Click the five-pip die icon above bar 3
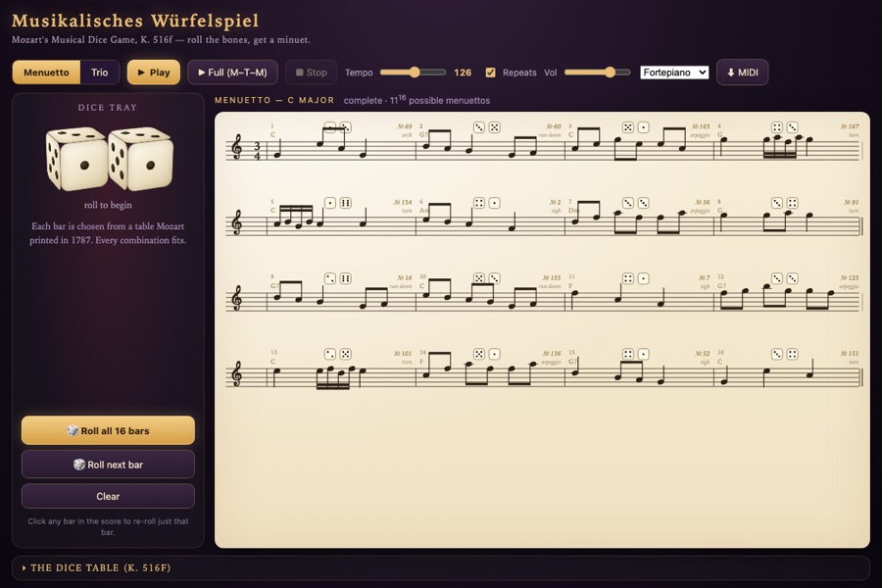This screenshot has width=882, height=588. [x=628, y=127]
